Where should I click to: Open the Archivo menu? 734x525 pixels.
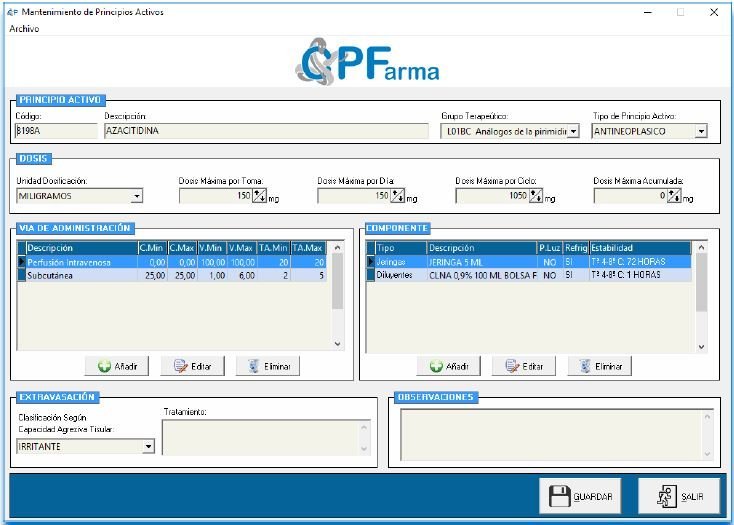[x=24, y=29]
